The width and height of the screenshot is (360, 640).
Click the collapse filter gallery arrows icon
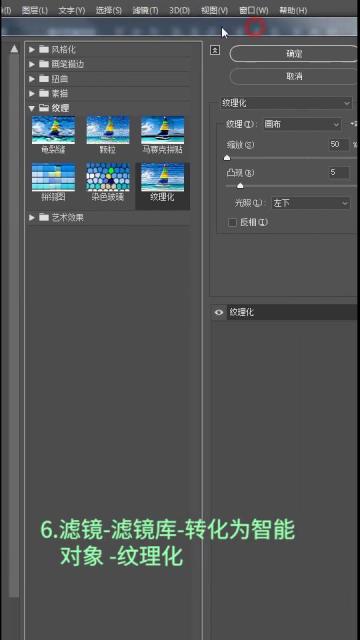tap(215, 50)
